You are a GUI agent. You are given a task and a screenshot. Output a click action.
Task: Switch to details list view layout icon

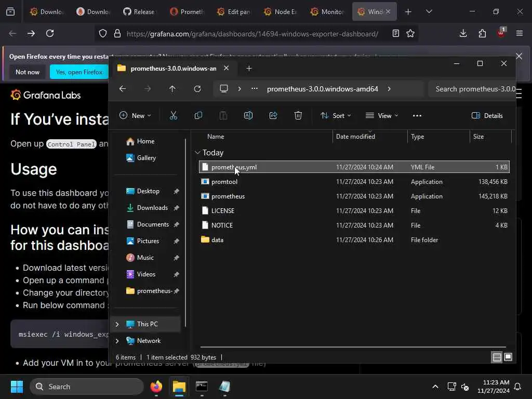point(497,357)
